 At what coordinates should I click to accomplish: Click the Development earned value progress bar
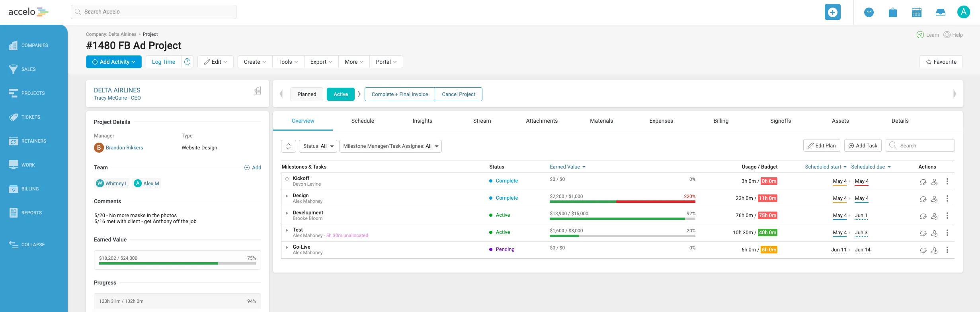coord(623,219)
